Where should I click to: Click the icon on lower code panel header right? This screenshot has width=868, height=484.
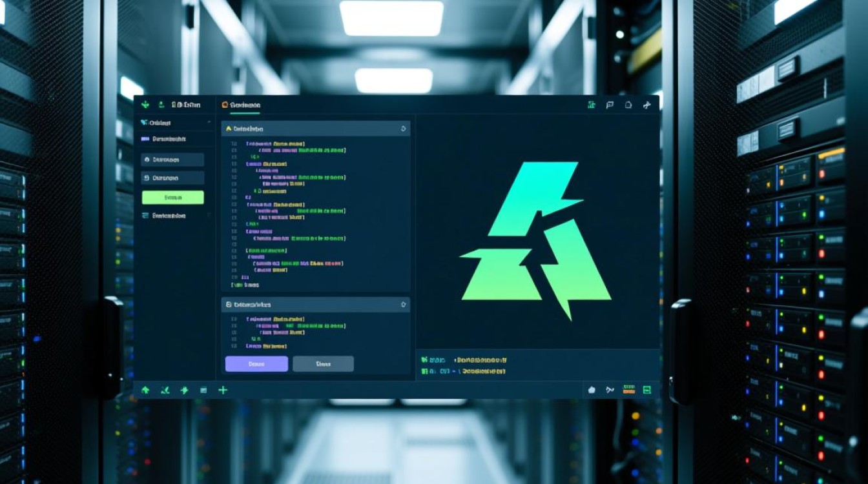[404, 304]
